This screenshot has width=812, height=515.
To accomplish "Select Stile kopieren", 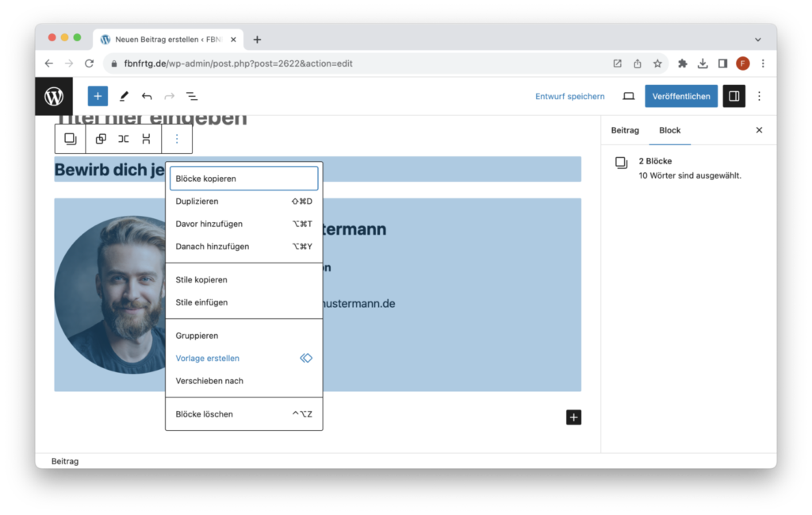I will tap(244, 280).
